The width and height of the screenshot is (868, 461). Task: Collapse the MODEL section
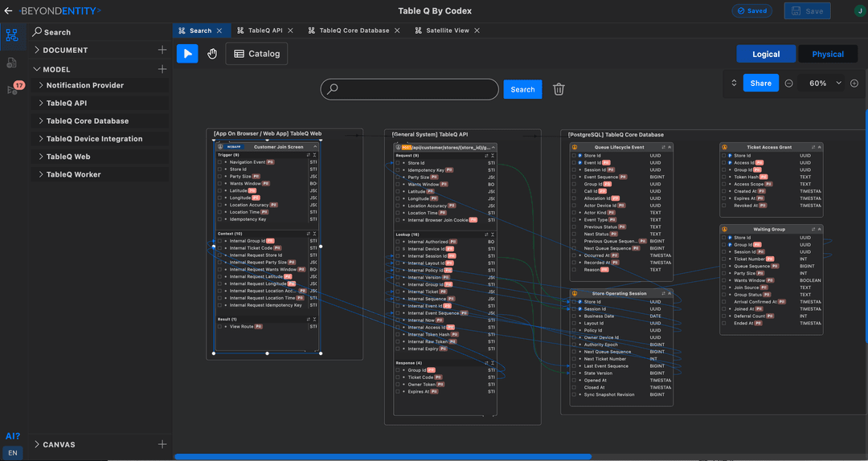pos(37,69)
